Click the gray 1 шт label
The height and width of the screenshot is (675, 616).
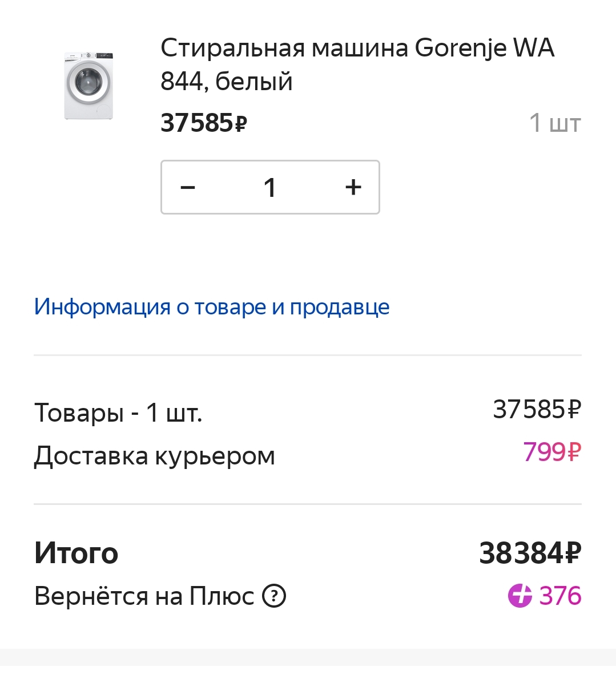click(554, 123)
